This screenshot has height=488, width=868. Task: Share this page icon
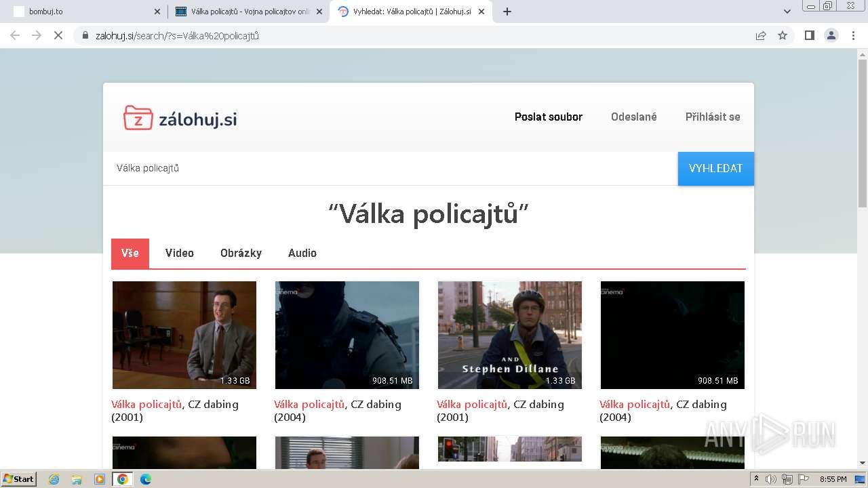(x=761, y=35)
